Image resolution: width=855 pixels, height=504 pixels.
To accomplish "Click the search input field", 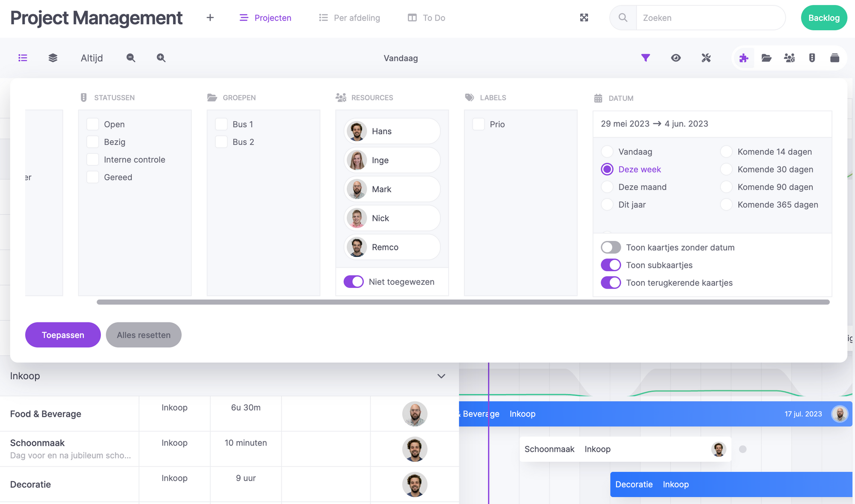I will point(711,18).
